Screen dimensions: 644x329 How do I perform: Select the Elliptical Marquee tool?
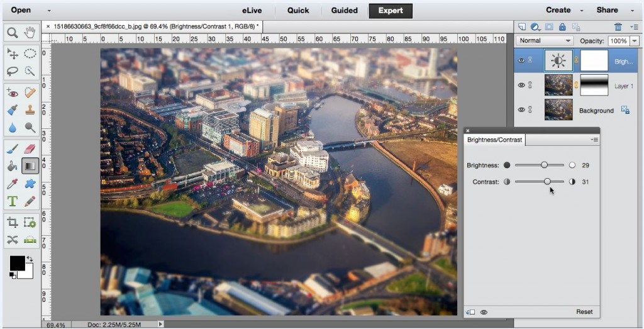coord(30,54)
